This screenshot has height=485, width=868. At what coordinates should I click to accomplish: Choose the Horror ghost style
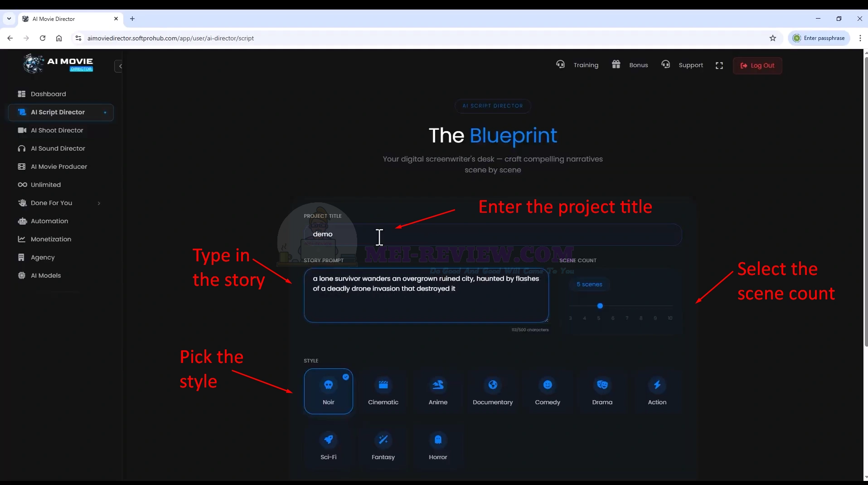438,446
